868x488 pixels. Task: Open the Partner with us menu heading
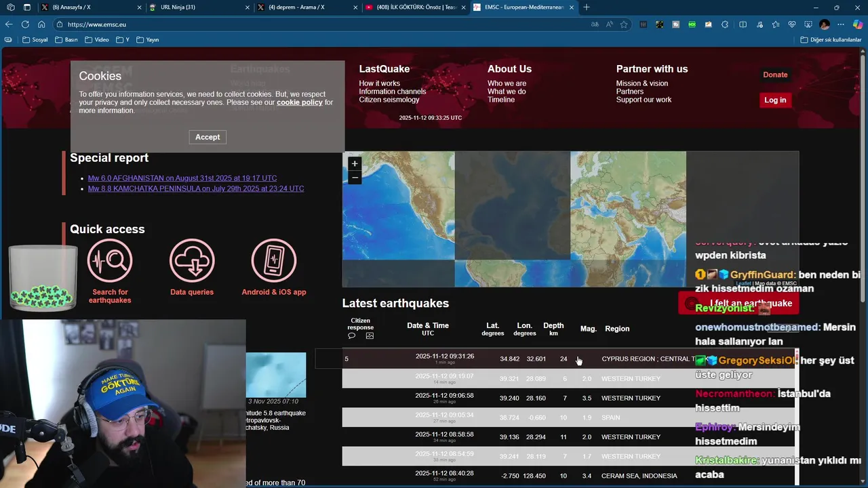[652, 69]
